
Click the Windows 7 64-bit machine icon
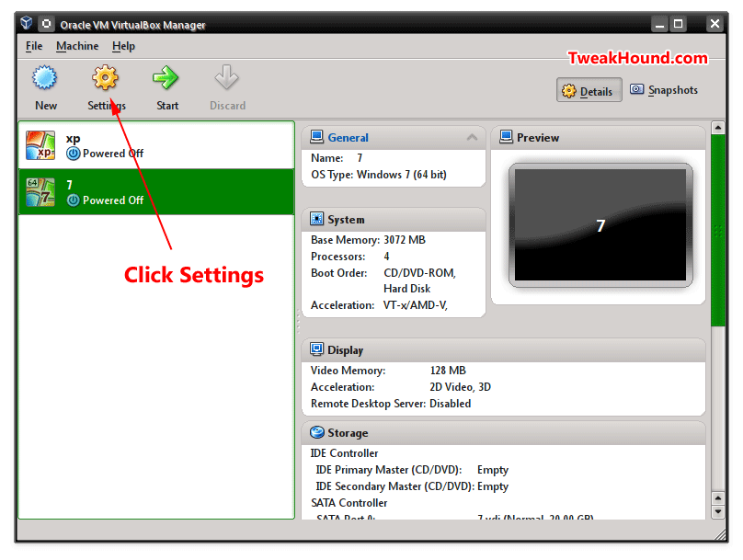click(40, 192)
